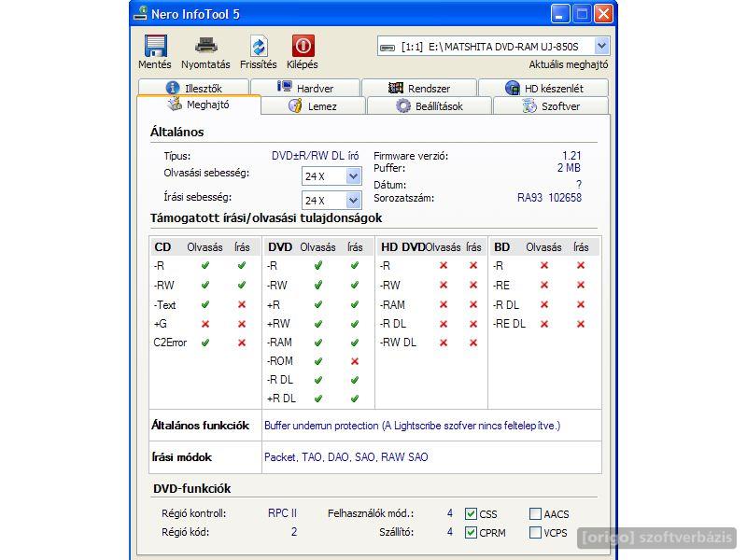This screenshot has width=747, height=560.
Task: Click the Felhasználók mód. value 4
Action: coord(450,513)
